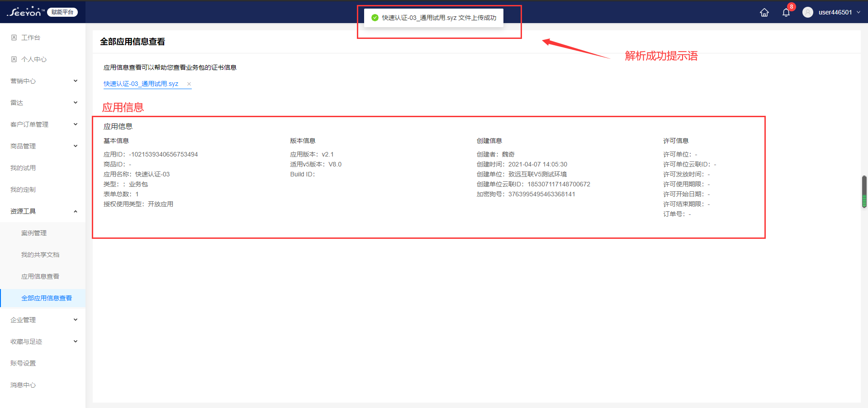This screenshot has height=408, width=868.
Task: Remove the uploaded 快速认证-03 file
Action: pos(189,84)
